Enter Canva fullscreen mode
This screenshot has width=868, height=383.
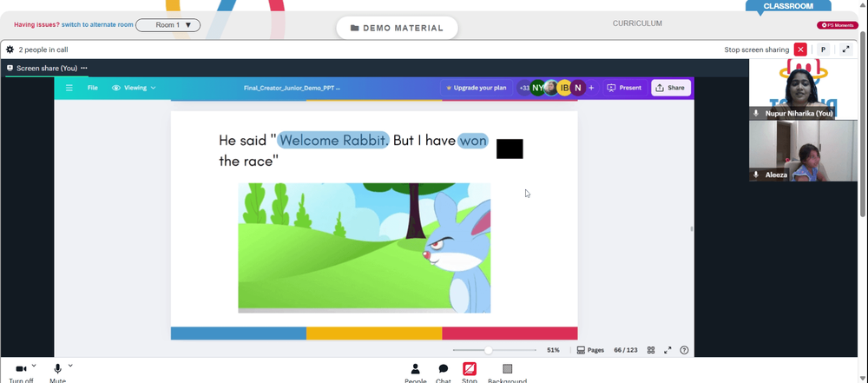[667, 350]
